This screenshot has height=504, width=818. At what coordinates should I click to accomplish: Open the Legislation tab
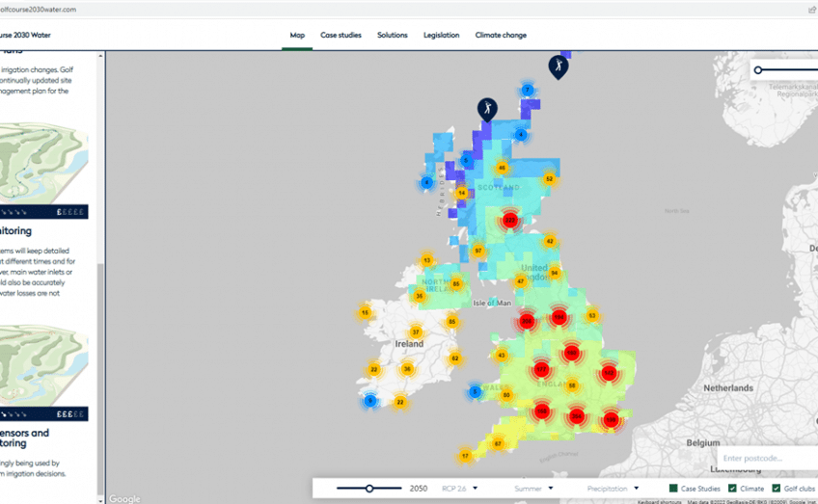coord(441,35)
